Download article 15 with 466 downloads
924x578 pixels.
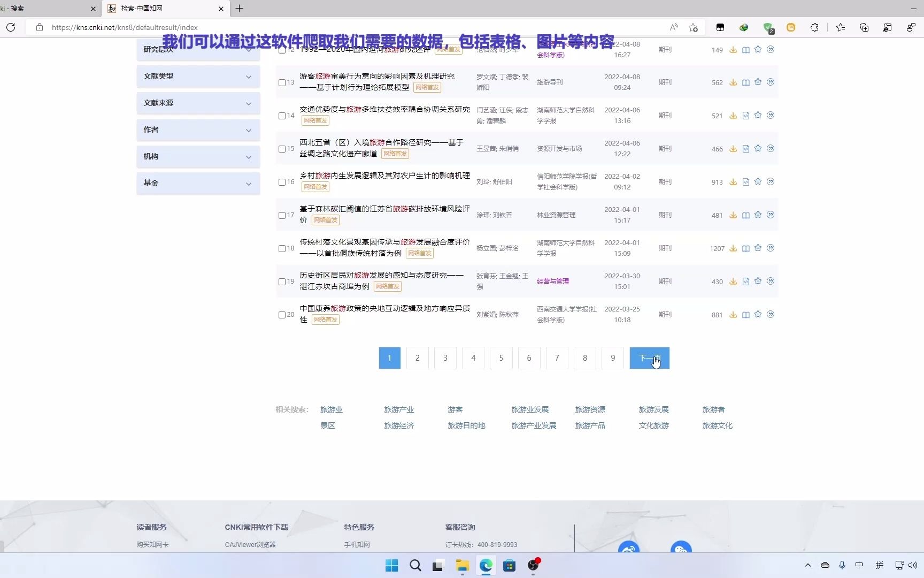click(x=733, y=149)
